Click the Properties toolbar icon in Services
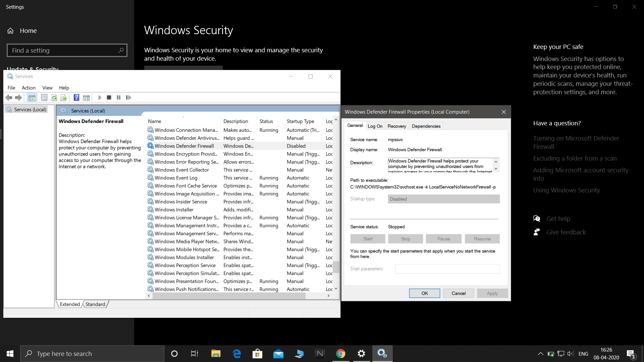 point(44,98)
